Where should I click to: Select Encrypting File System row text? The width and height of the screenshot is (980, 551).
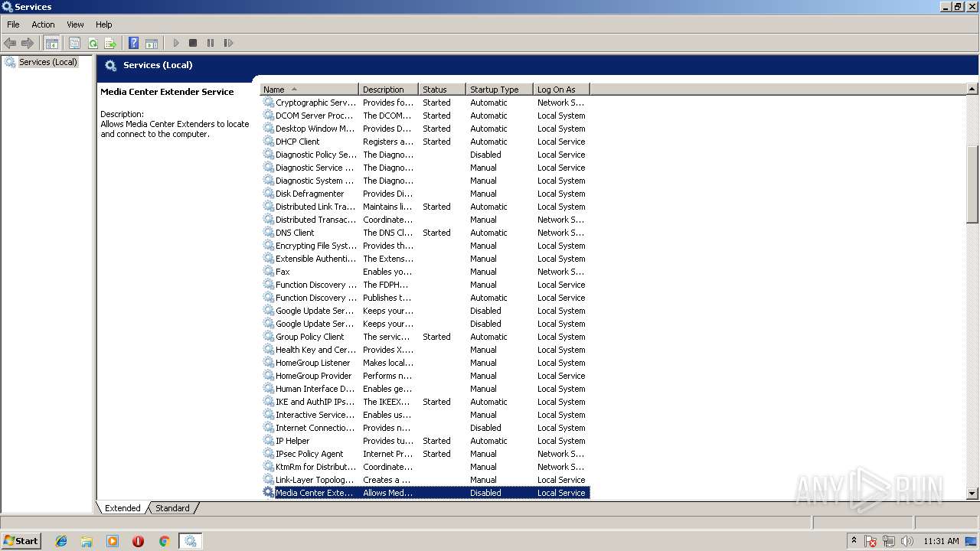316,246
